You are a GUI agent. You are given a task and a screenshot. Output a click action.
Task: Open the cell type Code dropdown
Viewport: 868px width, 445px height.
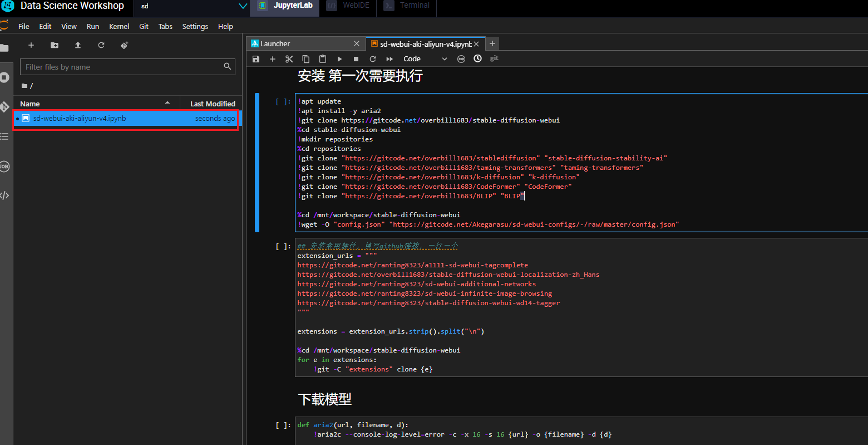coord(425,59)
